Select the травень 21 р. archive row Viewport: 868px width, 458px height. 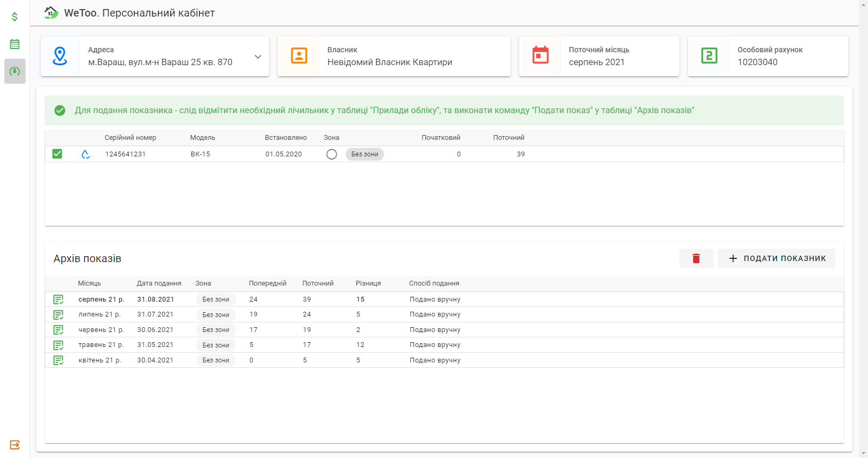pyautogui.click(x=444, y=345)
